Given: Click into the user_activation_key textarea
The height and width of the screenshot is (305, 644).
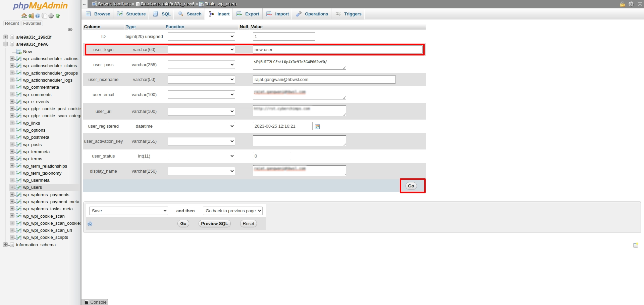Looking at the screenshot, I should tap(300, 141).
